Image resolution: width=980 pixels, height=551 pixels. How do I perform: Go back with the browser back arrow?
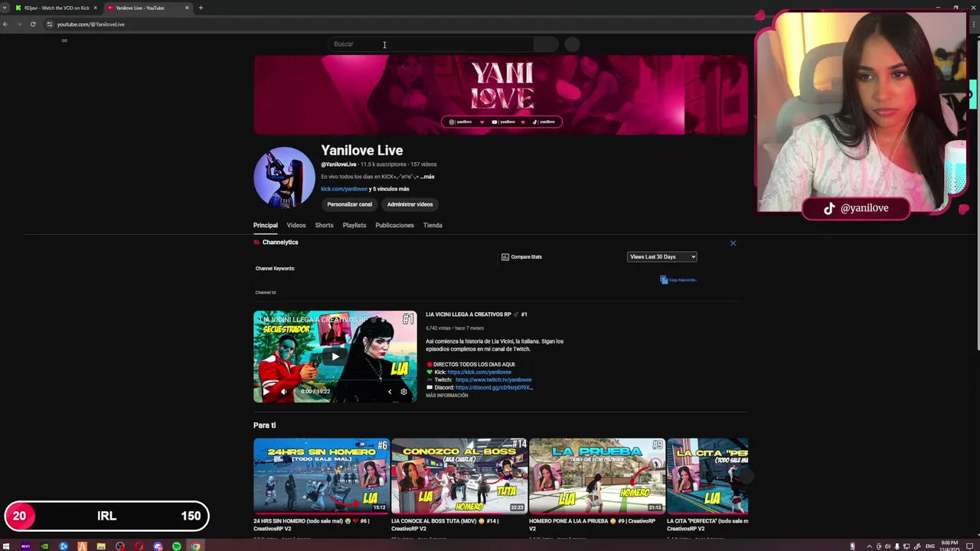coord(5,24)
